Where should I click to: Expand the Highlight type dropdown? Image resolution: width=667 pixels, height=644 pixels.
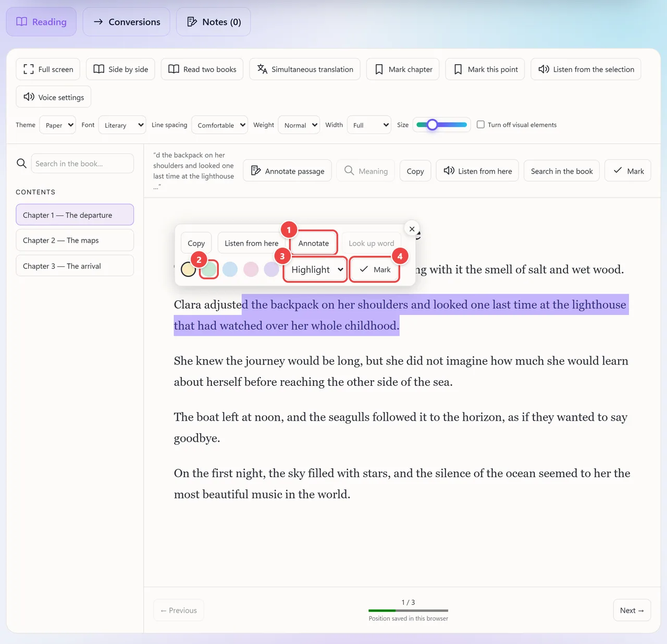(316, 270)
